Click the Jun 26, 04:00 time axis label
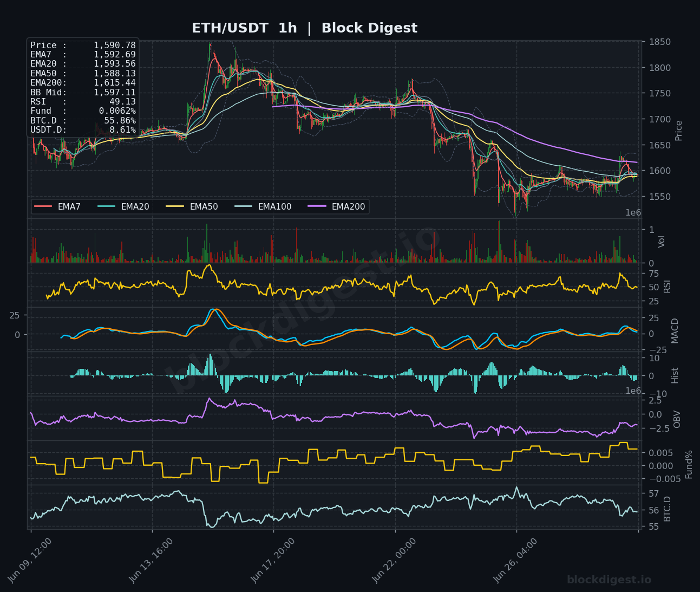700x592 pixels. [515, 560]
